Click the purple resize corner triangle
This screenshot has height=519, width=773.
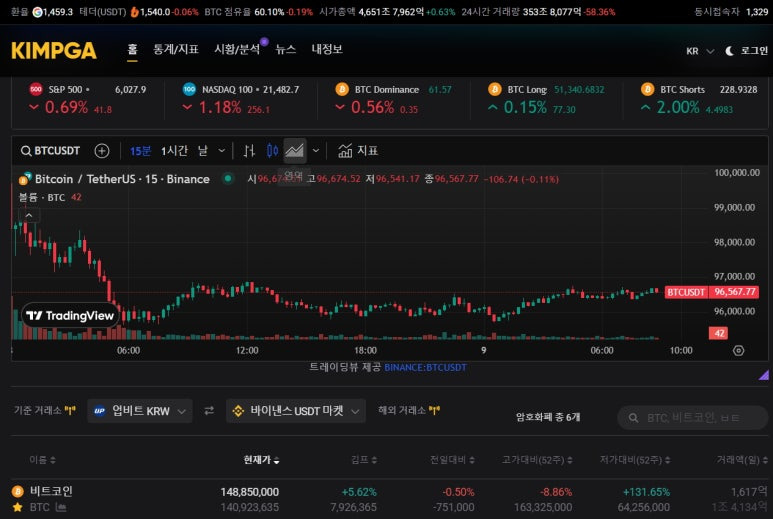[x=763, y=375]
